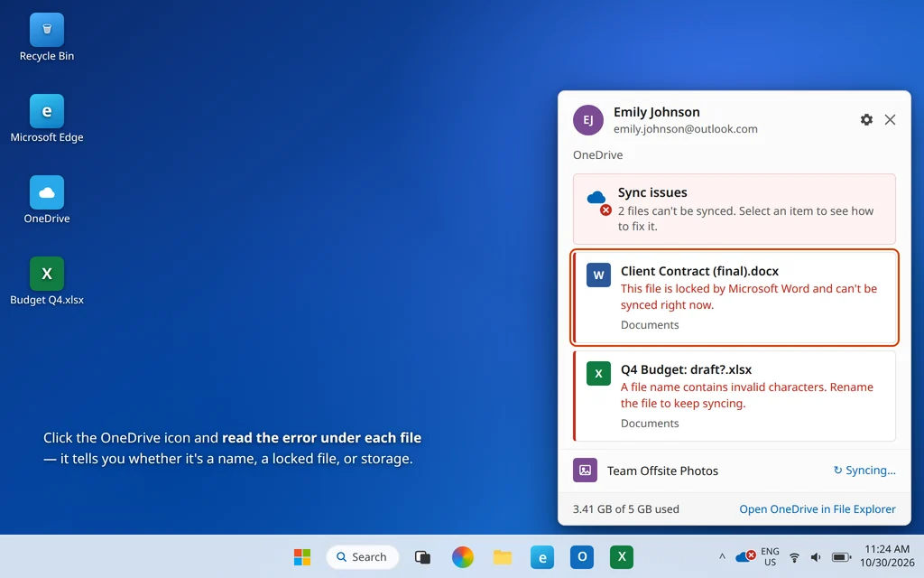Click the battery tray icon

point(842,557)
